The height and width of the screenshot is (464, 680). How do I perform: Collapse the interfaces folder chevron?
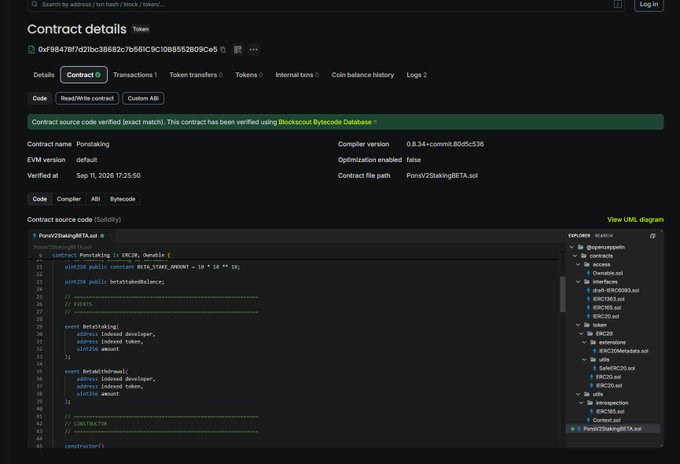578,282
